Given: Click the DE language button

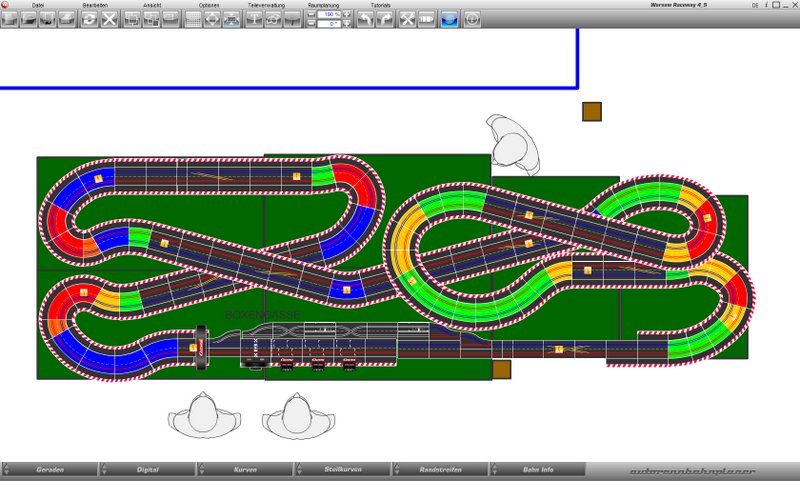Looking at the screenshot, I should [x=755, y=5].
